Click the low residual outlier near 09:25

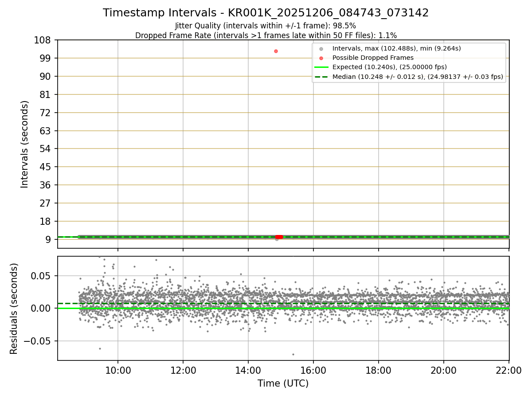click(100, 348)
